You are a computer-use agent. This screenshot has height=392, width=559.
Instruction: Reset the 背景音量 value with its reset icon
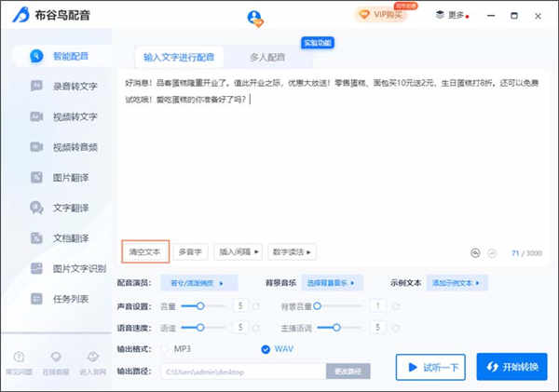(396, 305)
